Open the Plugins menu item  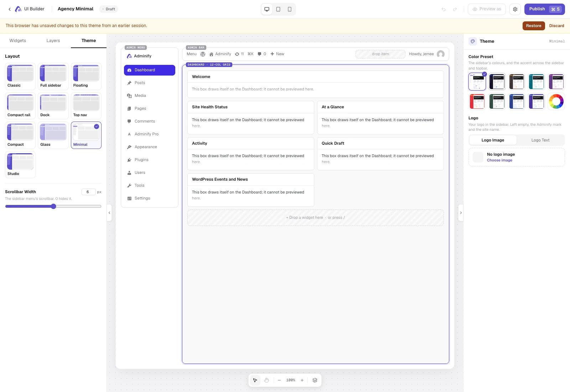coord(150,160)
